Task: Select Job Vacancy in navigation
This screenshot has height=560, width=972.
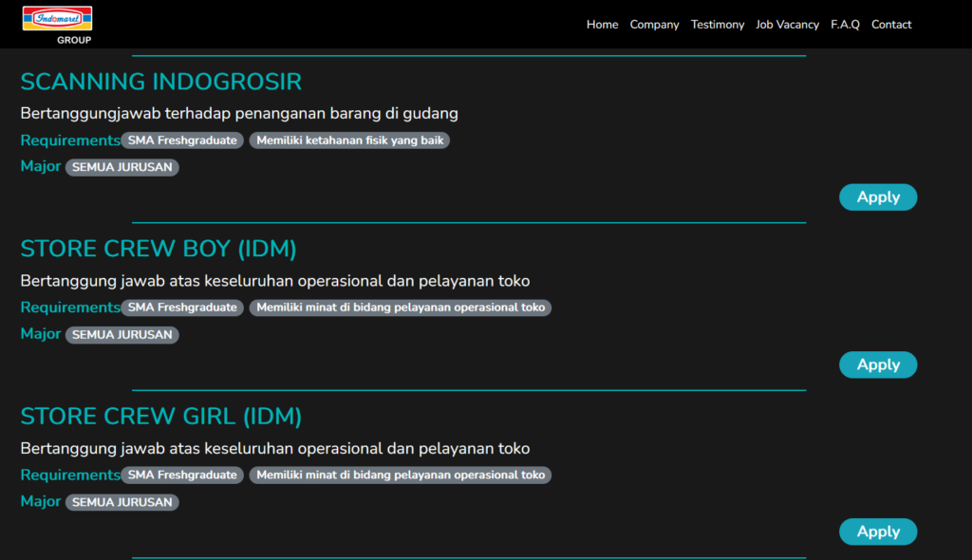Action: tap(787, 25)
